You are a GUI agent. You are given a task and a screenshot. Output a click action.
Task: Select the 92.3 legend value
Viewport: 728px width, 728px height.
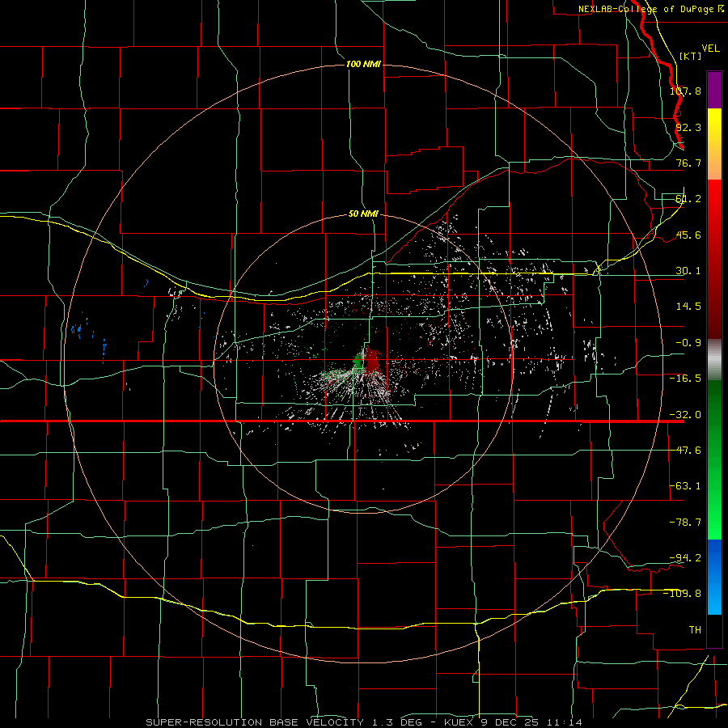click(x=688, y=127)
